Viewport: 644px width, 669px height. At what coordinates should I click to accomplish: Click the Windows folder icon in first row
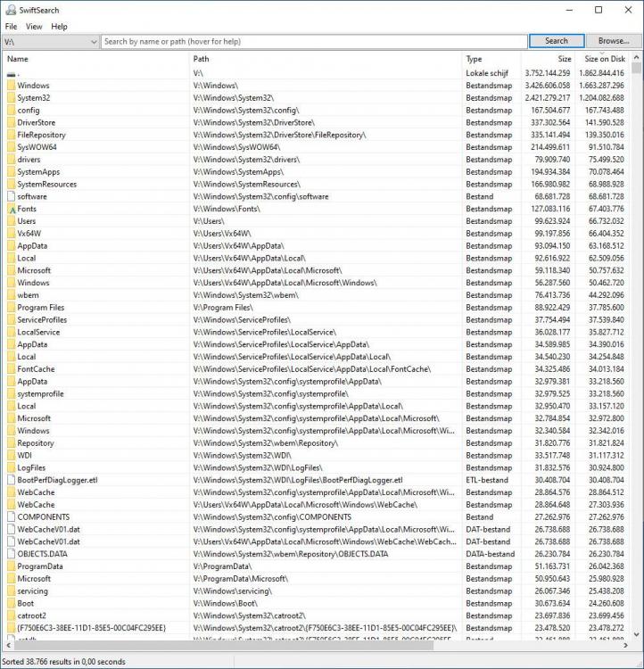(11, 86)
